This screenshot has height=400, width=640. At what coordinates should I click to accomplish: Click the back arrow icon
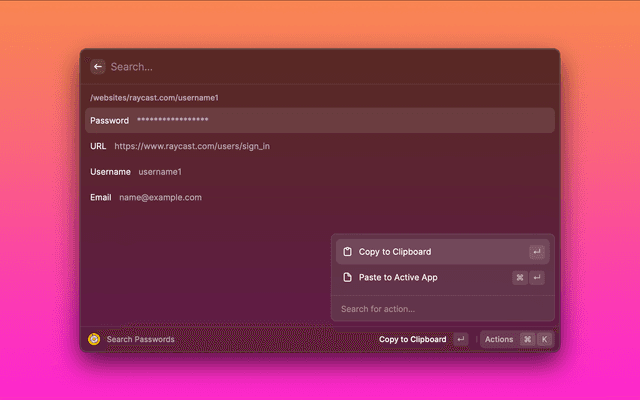98,67
